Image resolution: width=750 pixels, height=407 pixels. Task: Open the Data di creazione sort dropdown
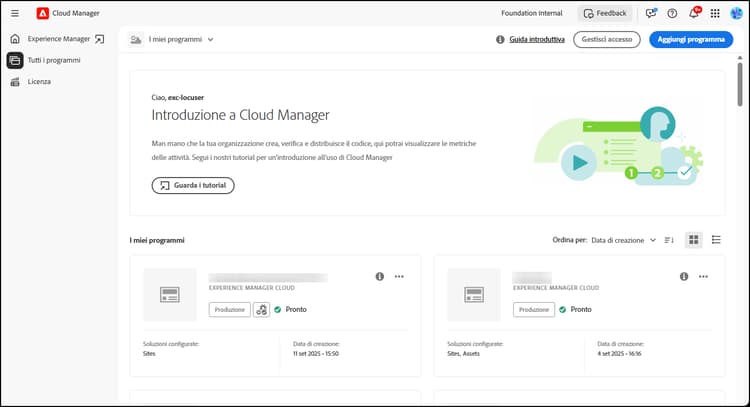click(x=623, y=240)
